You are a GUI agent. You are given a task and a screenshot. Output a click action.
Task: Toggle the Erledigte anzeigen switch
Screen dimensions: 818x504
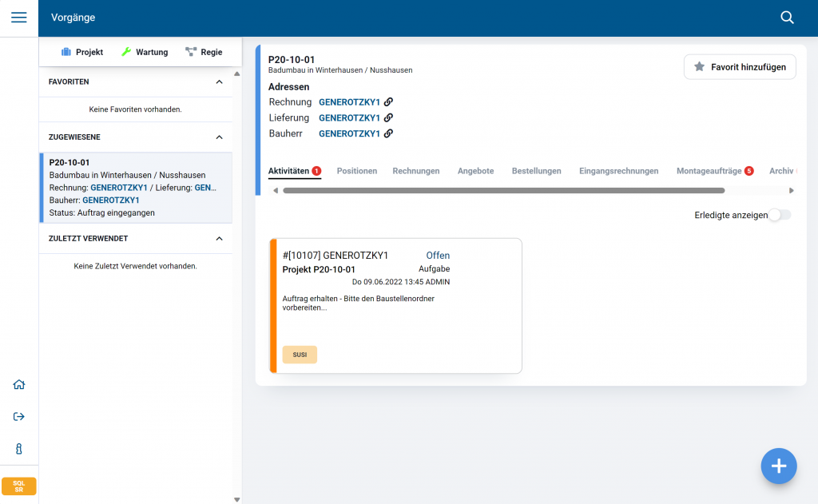pyautogui.click(x=779, y=215)
